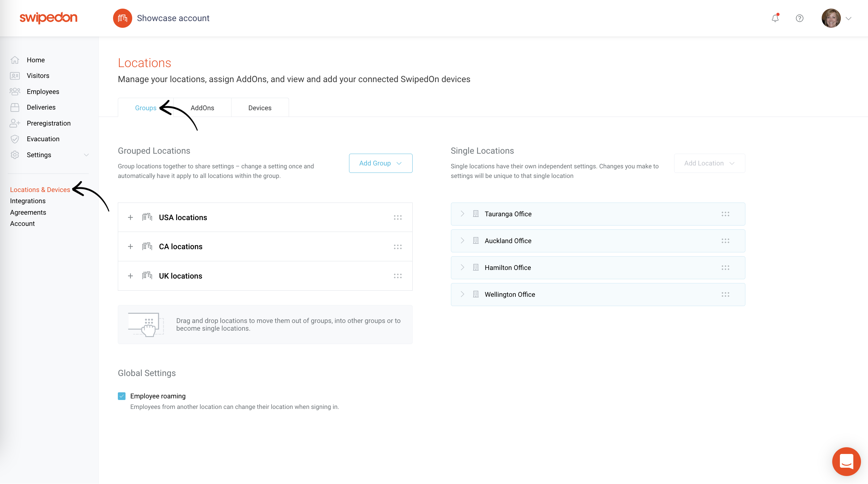Collapse the Settings menu chevron
Viewport: 868px width, 484px height.
[x=86, y=155]
